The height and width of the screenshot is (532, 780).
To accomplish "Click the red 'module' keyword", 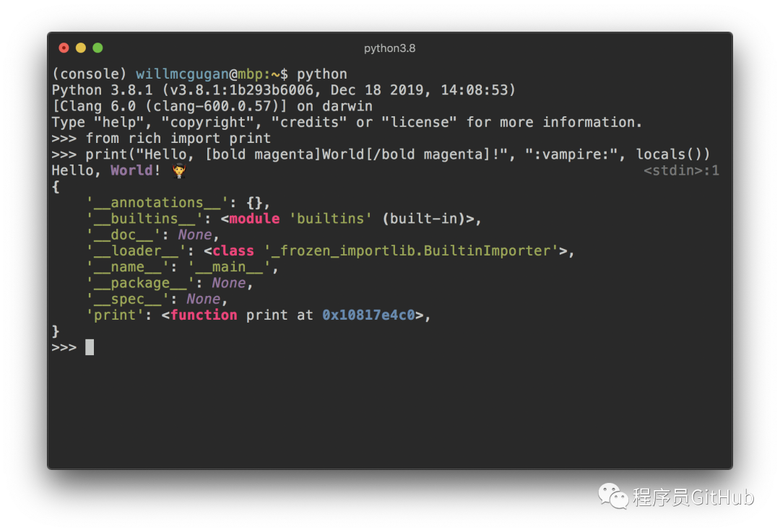I will pyautogui.click(x=254, y=218).
